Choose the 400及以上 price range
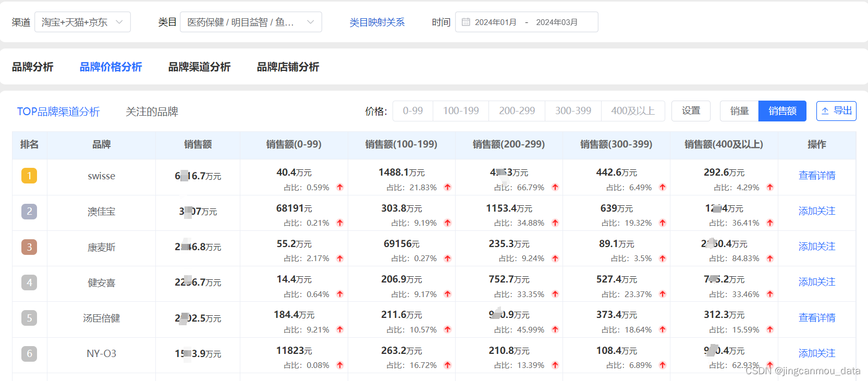This screenshot has height=381, width=868. 633,111
